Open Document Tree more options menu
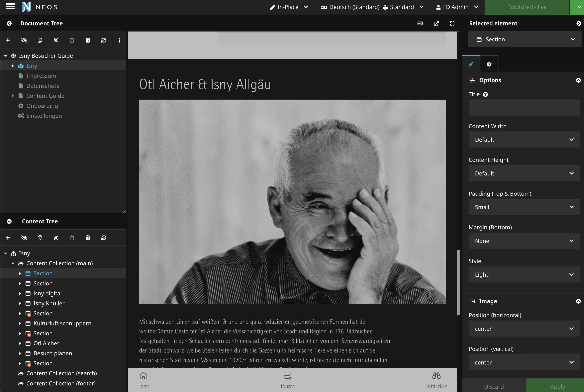The width and height of the screenshot is (584, 392). click(120, 40)
